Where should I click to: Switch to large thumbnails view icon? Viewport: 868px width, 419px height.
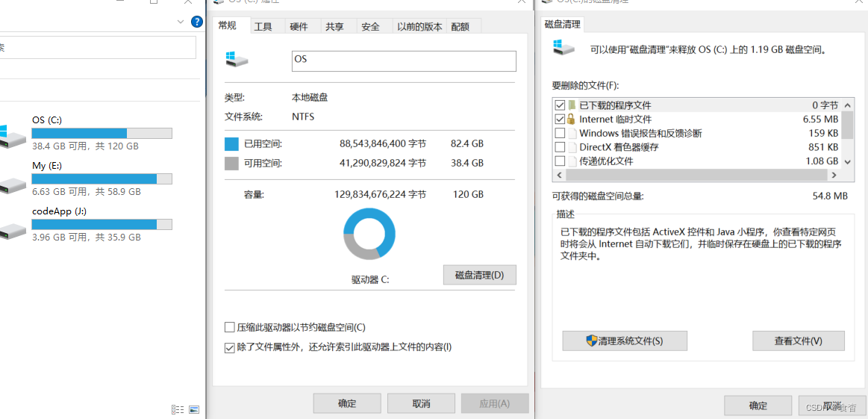pos(194,409)
